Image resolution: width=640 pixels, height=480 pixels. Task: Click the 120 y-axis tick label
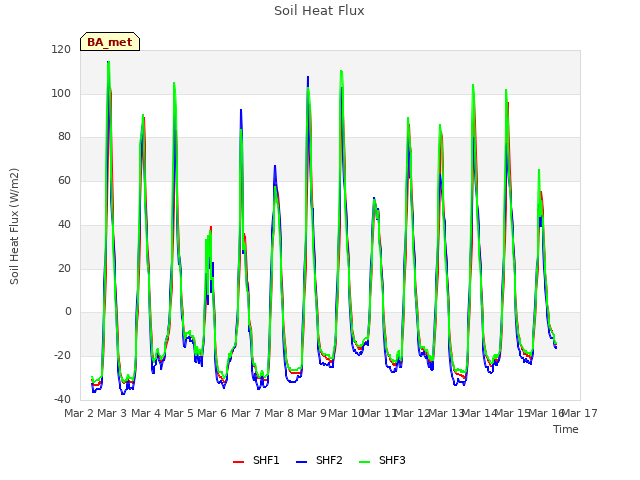(x=61, y=49)
